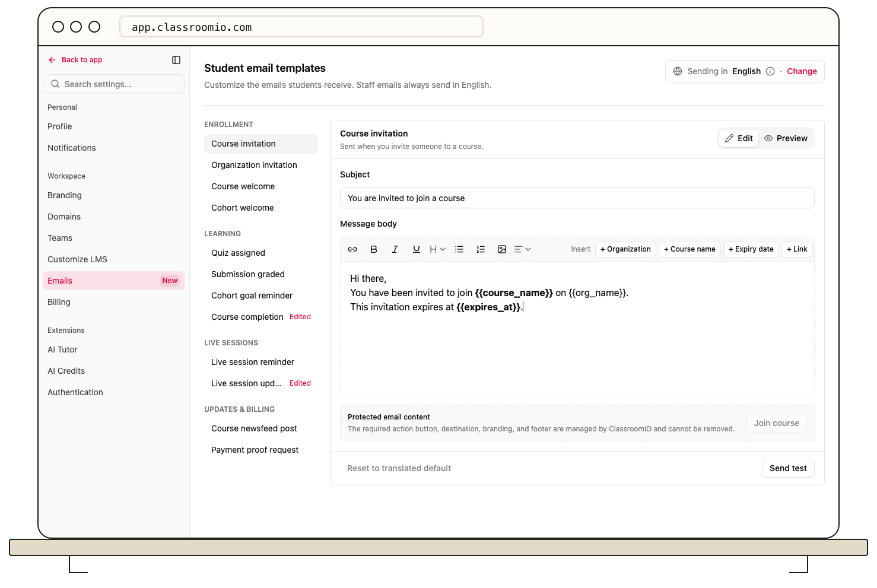Select the Organization invitation template
Image resolution: width=877 pixels, height=588 pixels.
(261, 165)
